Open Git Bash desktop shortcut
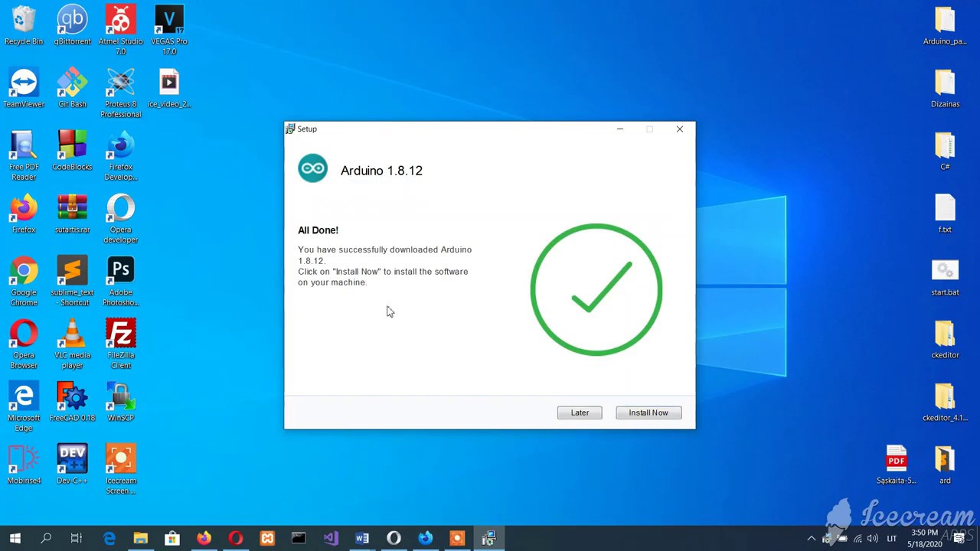Screen dimensions: 980x551 [72, 88]
